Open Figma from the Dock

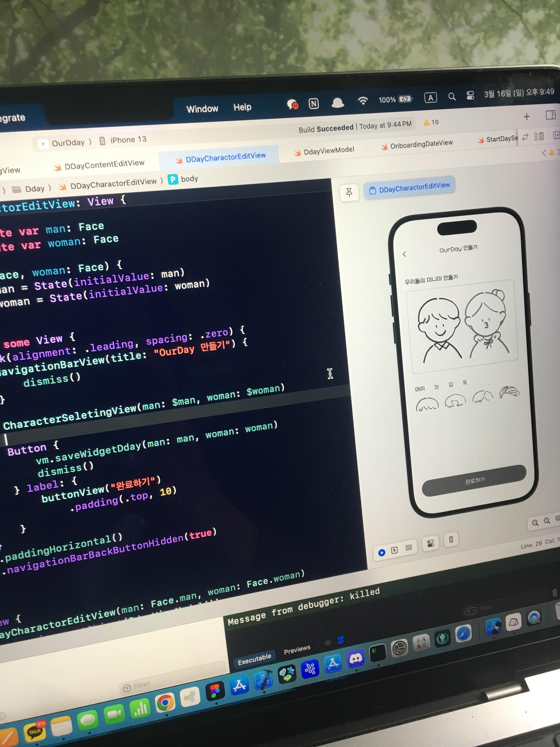(x=215, y=691)
